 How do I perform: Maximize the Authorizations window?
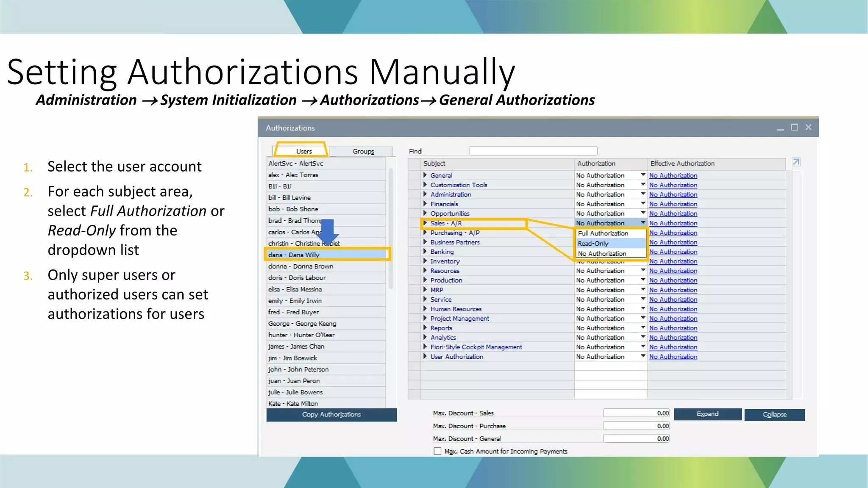(794, 128)
